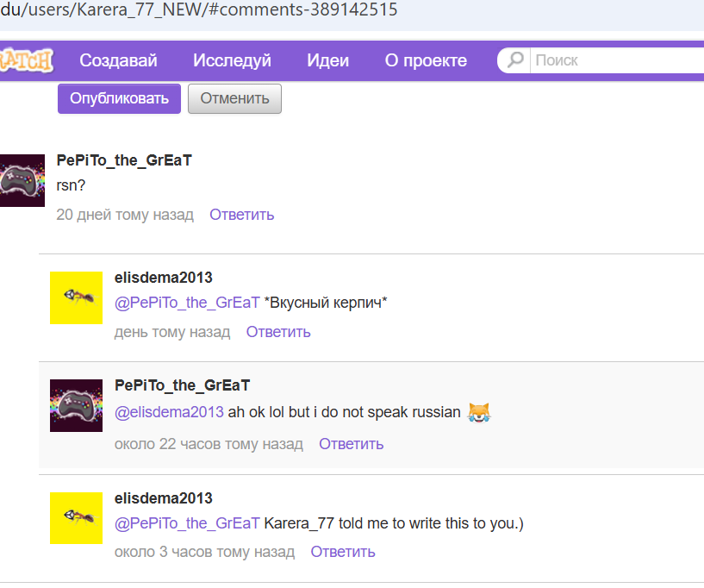The height and width of the screenshot is (588, 704).
Task: Click elisdema2013 username above 'Вкусный керпич'
Action: [x=163, y=278]
